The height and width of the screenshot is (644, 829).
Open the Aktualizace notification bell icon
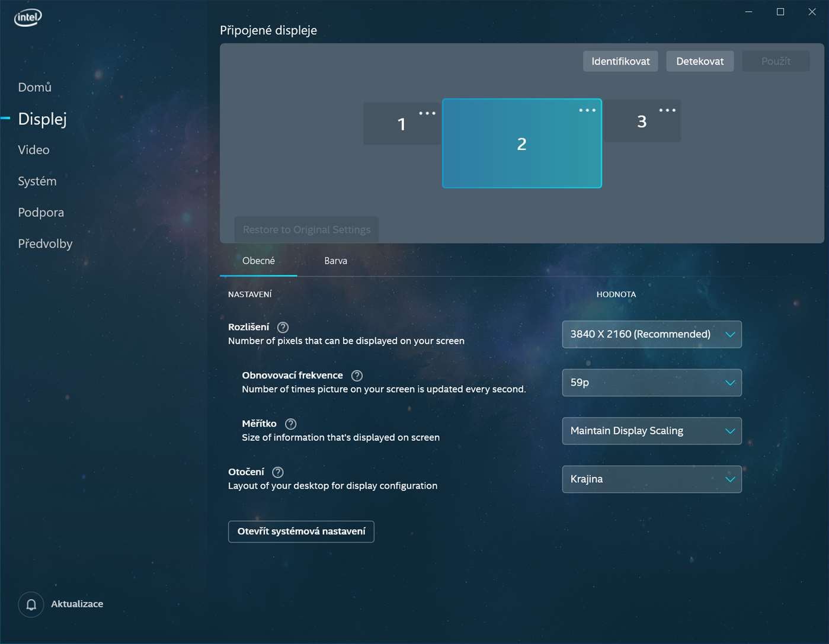(31, 604)
